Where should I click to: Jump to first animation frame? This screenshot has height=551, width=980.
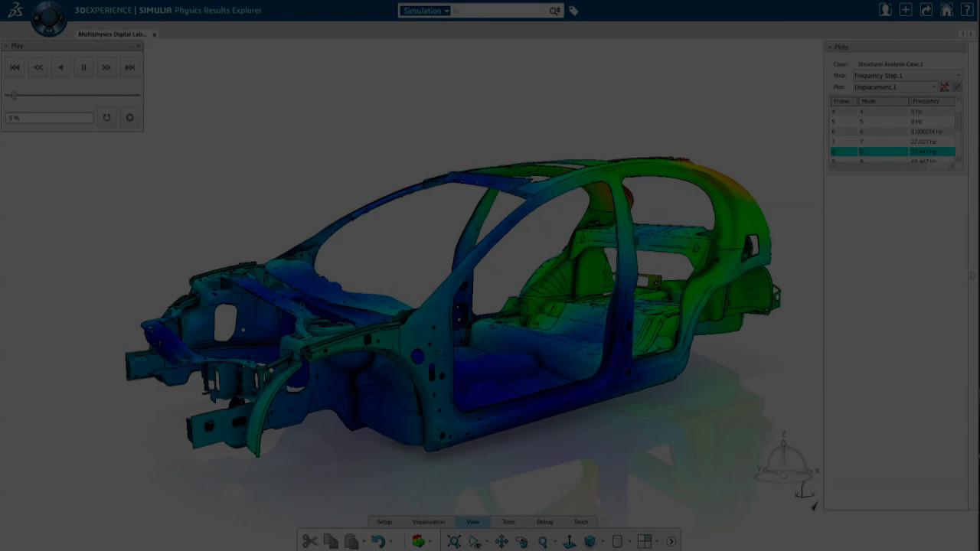[15, 67]
